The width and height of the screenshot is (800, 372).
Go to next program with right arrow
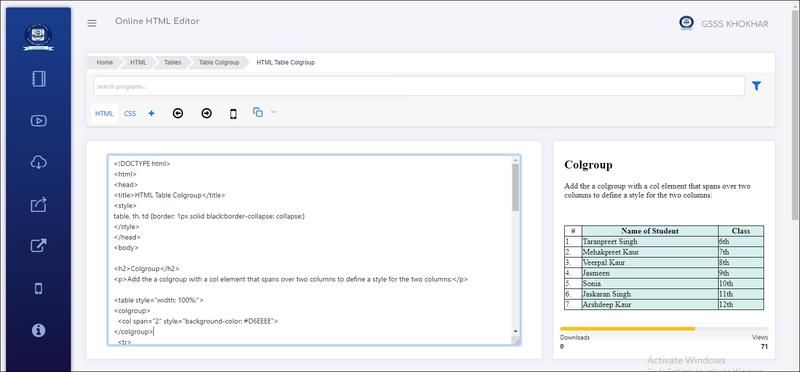(x=206, y=113)
